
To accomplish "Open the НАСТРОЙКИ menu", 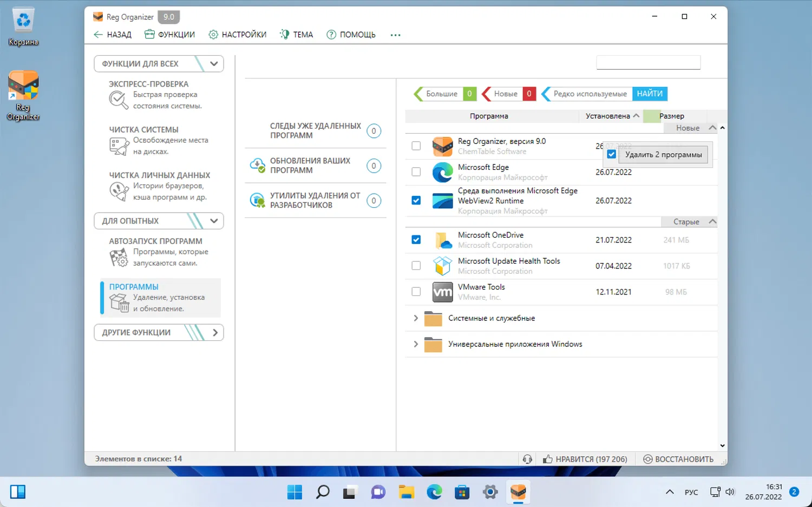I will click(238, 35).
